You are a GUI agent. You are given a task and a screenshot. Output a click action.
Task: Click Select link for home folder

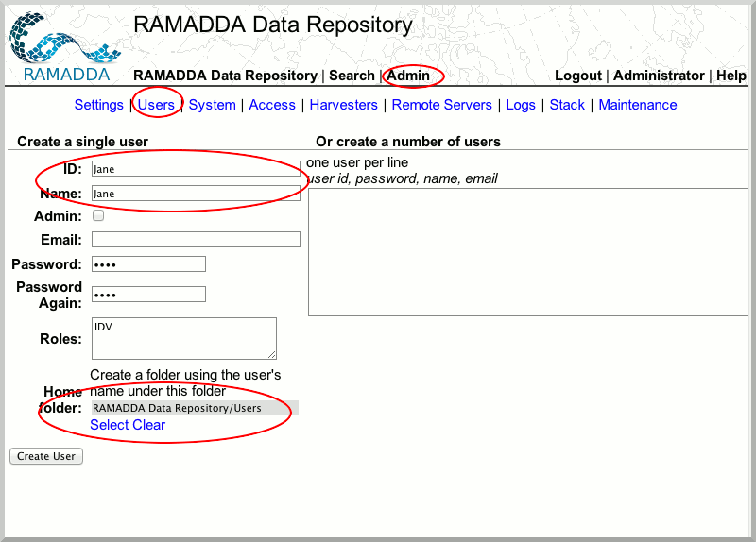[x=109, y=425]
